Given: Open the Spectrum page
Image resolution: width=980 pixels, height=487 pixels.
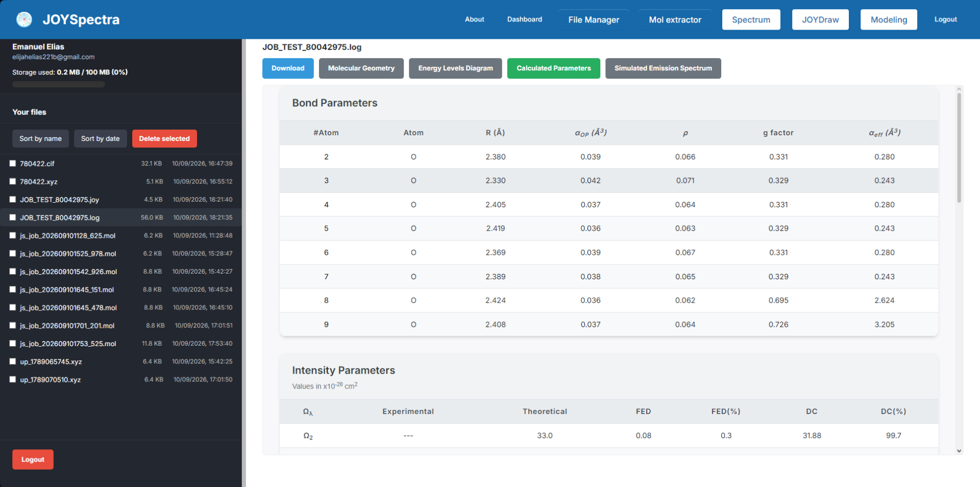Looking at the screenshot, I should click(x=751, y=19).
